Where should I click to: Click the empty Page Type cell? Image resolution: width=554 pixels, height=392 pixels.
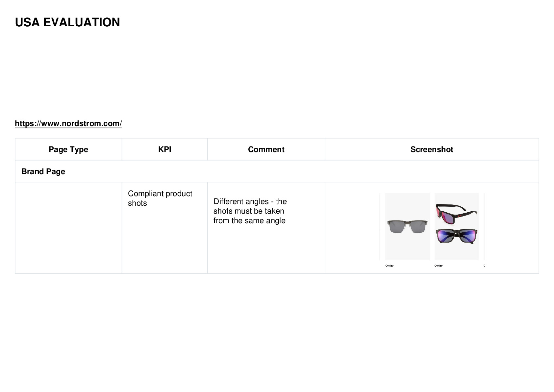pos(68,228)
